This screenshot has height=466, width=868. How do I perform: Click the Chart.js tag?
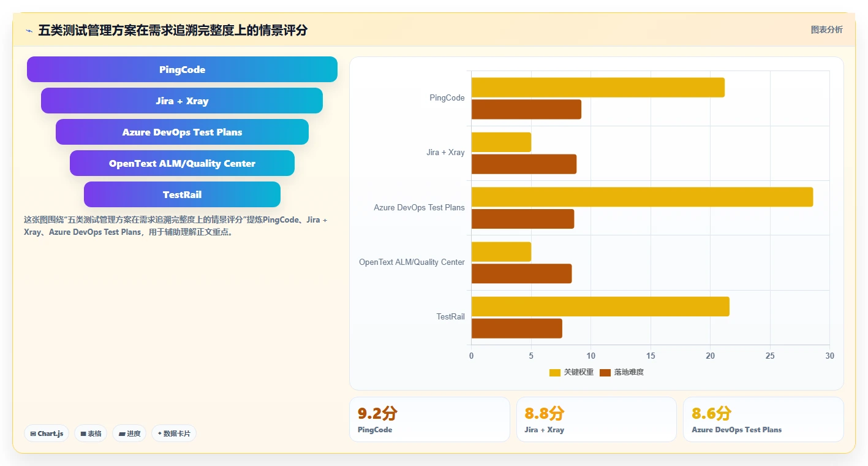[x=47, y=434]
